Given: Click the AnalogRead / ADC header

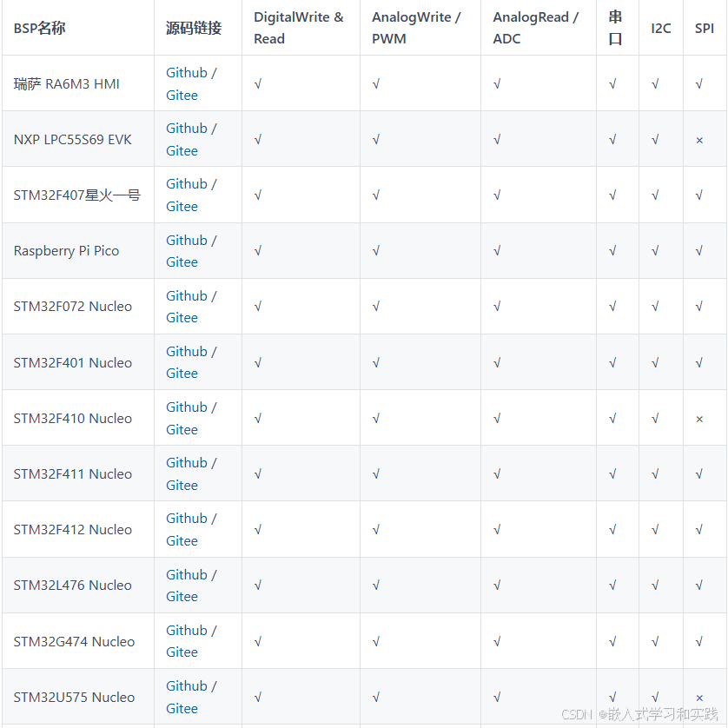Looking at the screenshot, I should (x=535, y=28).
